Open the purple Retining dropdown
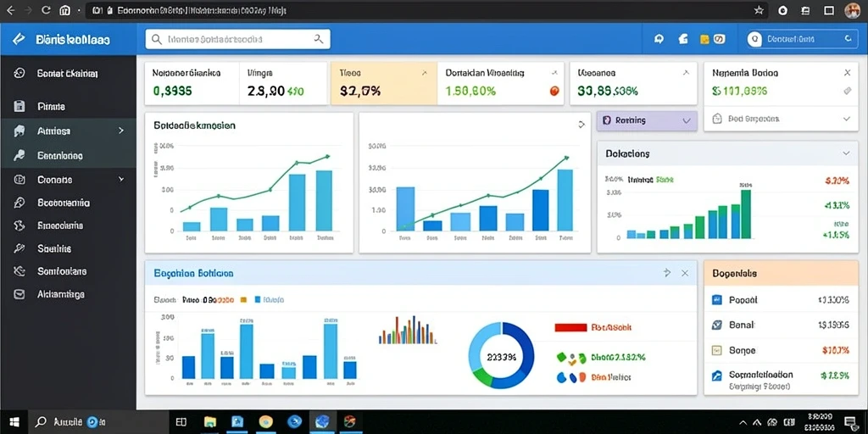This screenshot has width=868, height=434. click(x=647, y=120)
